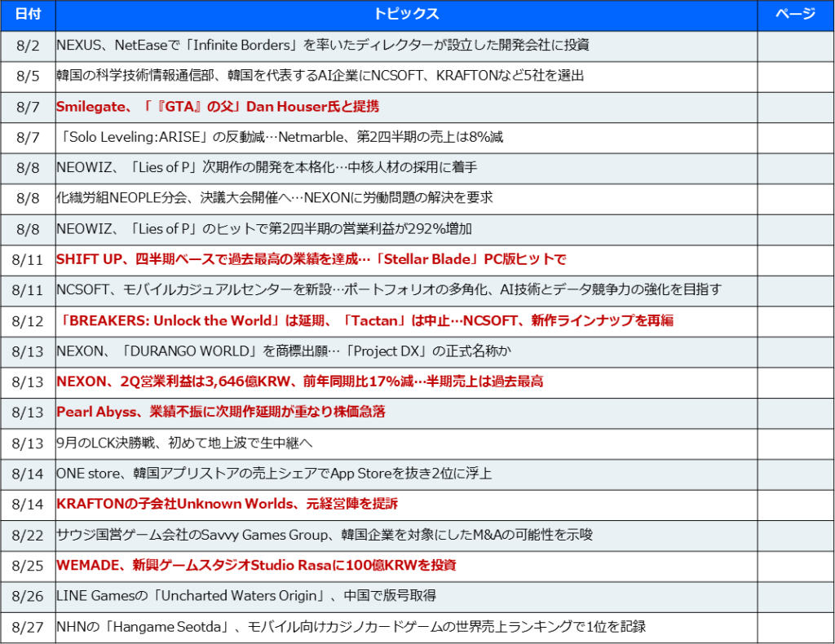Select the NEXUS、NetEase 「Infinite Borders」 topic
835x644 pixels.
[323, 45]
